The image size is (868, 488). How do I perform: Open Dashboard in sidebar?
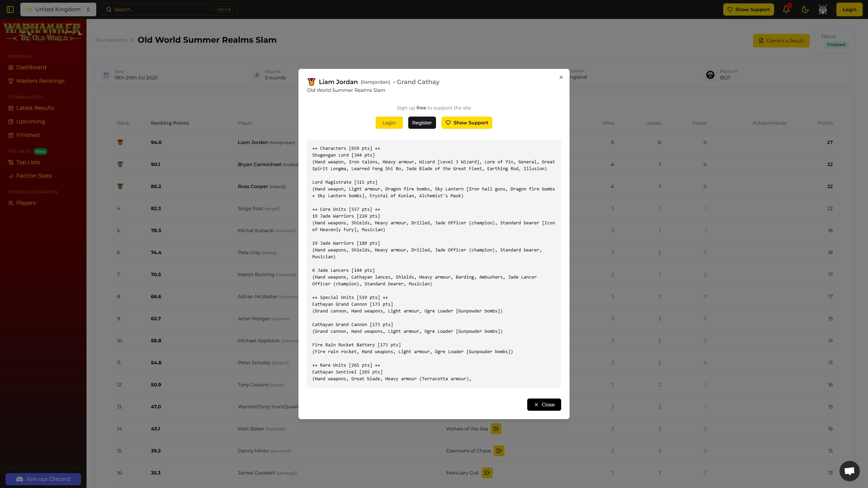(31, 67)
